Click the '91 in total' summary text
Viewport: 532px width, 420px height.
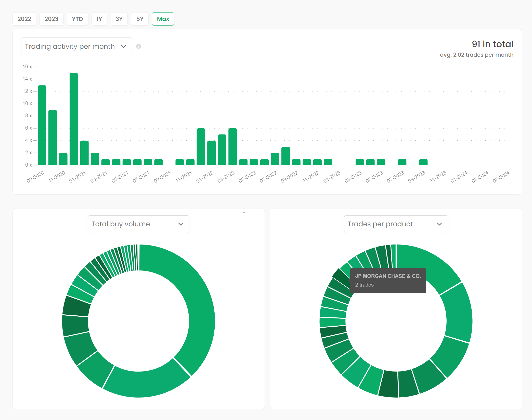[x=492, y=44]
